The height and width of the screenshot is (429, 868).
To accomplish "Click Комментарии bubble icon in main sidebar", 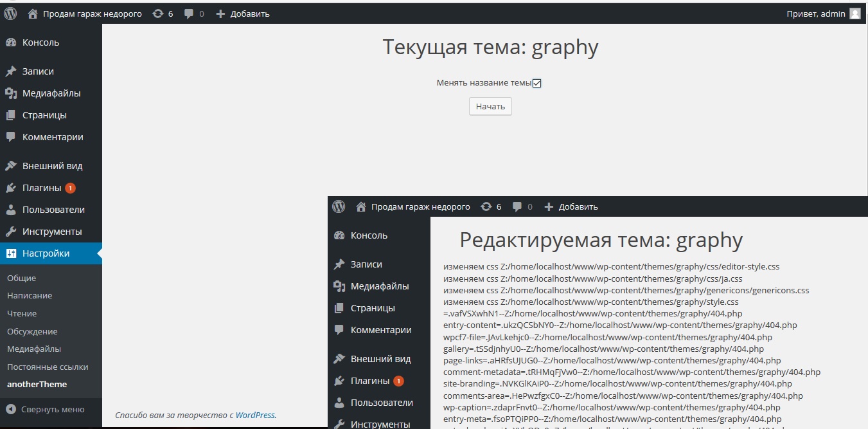I will [11, 137].
